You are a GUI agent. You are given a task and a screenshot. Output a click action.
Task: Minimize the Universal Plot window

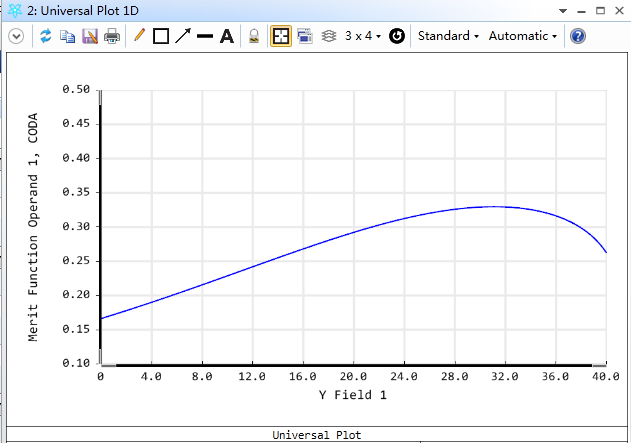[x=582, y=11]
